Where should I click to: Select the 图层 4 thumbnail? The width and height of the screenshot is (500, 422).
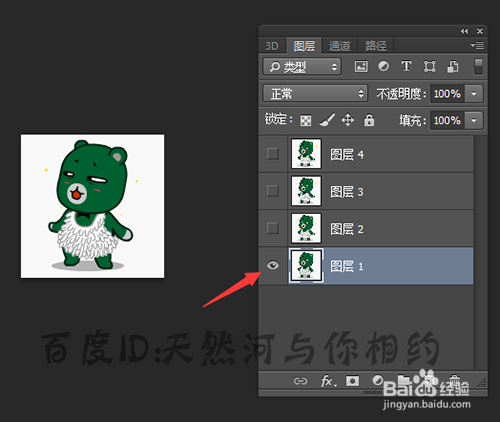click(306, 154)
